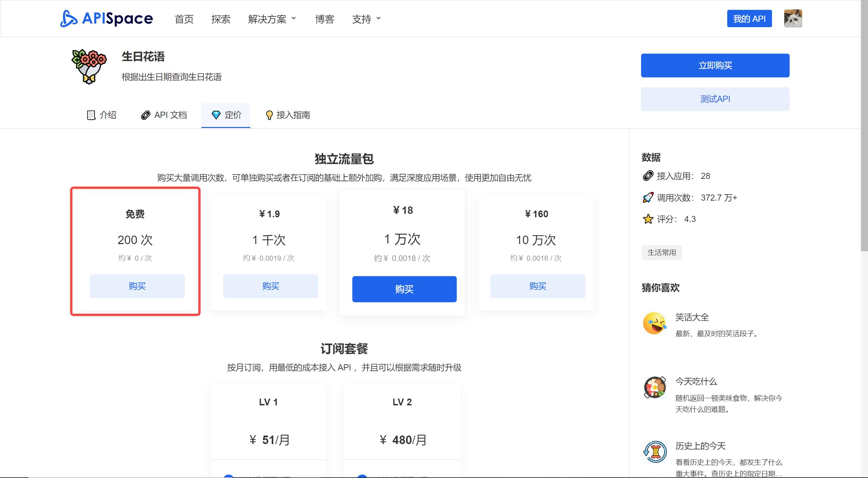
Task: Select the document icon beside 介绍
Action: click(91, 115)
